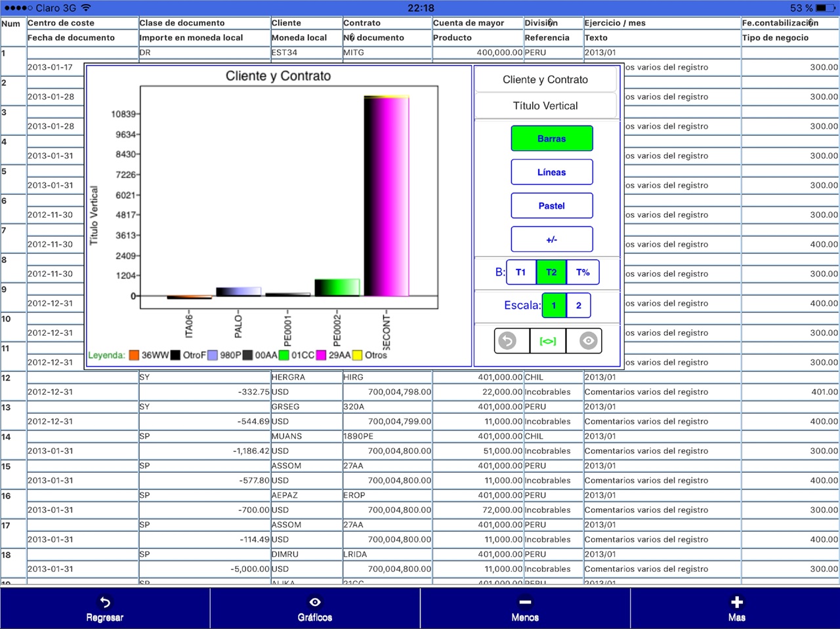Select the -5,000.00 amount cell
This screenshot has width=840, height=629.
[x=204, y=569]
